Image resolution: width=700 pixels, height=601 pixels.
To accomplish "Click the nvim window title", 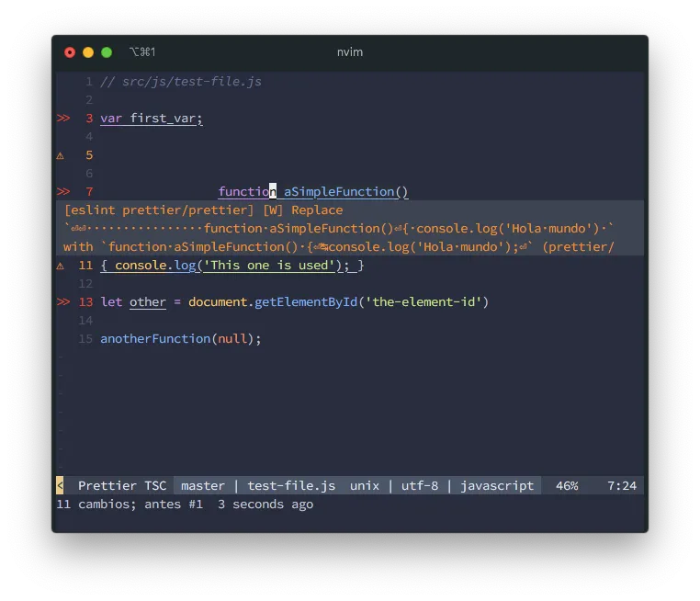I will (350, 52).
